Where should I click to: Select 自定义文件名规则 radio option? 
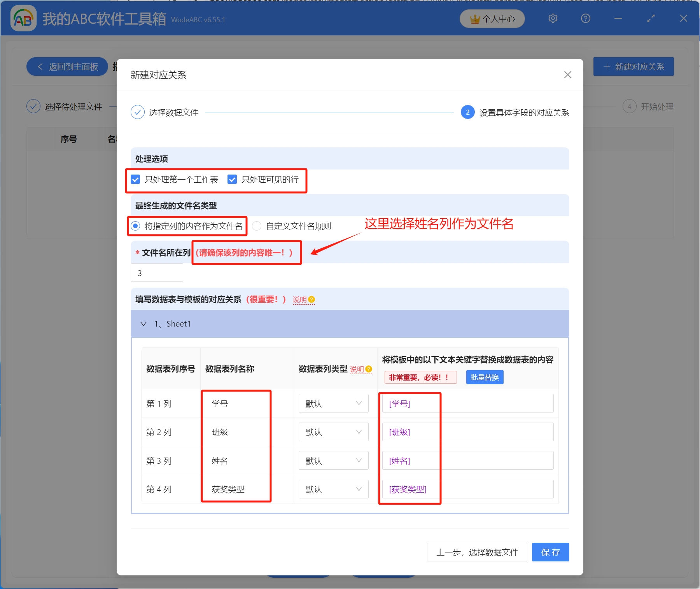click(x=257, y=226)
